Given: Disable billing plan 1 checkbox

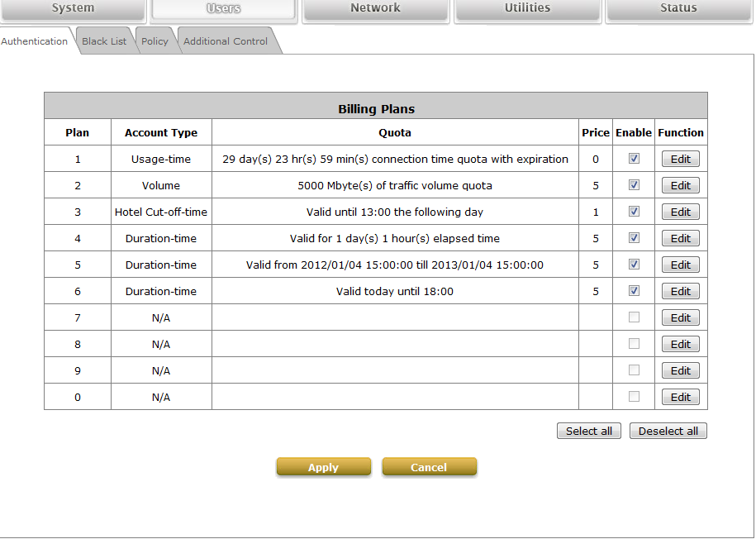Looking at the screenshot, I should (634, 159).
